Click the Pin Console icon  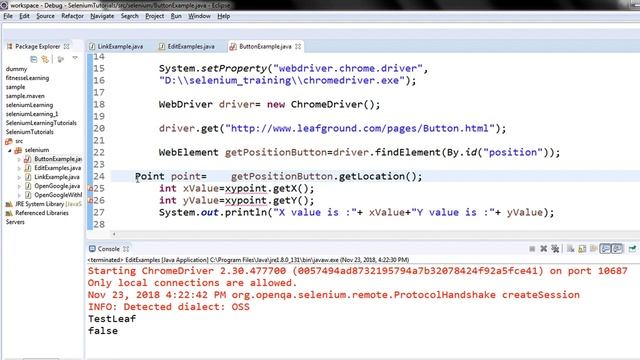[632, 249]
